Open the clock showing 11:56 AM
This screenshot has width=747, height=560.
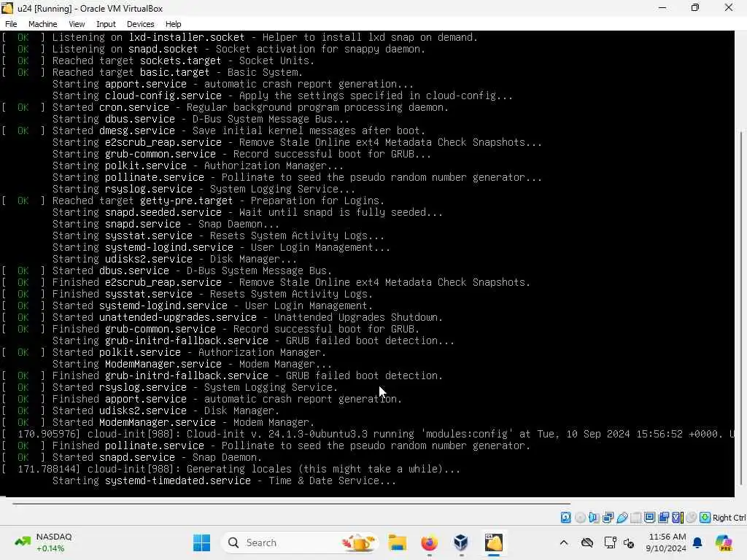pos(666,542)
